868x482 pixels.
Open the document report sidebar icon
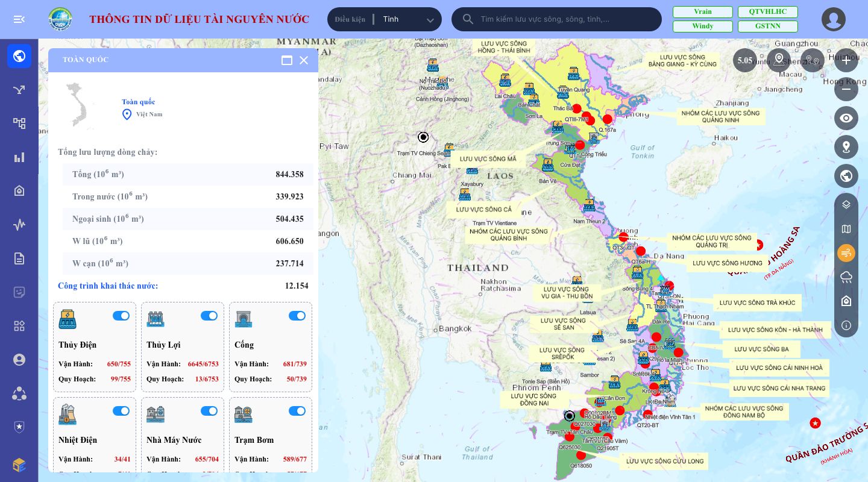19,258
